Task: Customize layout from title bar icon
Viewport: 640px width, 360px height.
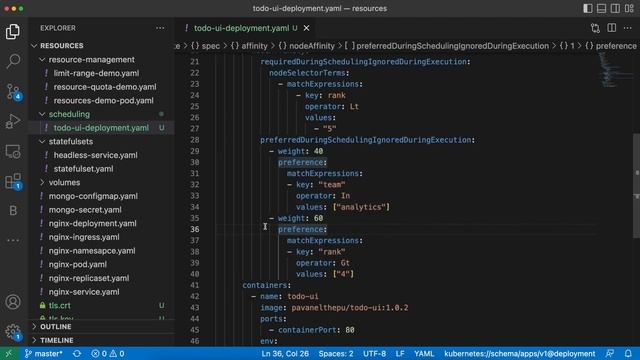Action: pos(629,9)
